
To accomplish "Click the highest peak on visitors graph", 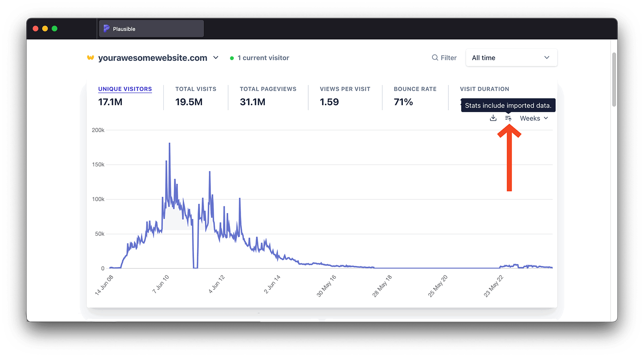I will (169, 144).
